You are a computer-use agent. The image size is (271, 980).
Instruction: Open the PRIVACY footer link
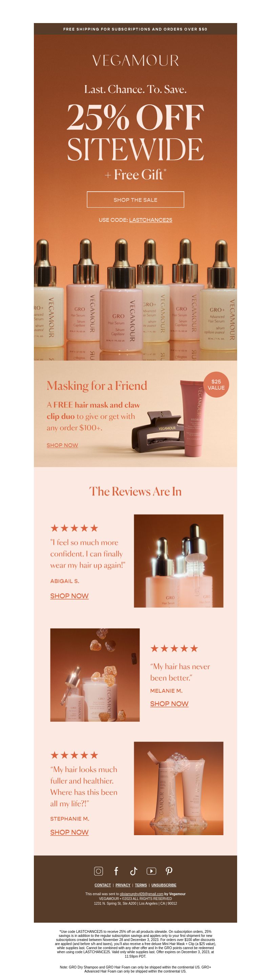pyautogui.click(x=123, y=885)
